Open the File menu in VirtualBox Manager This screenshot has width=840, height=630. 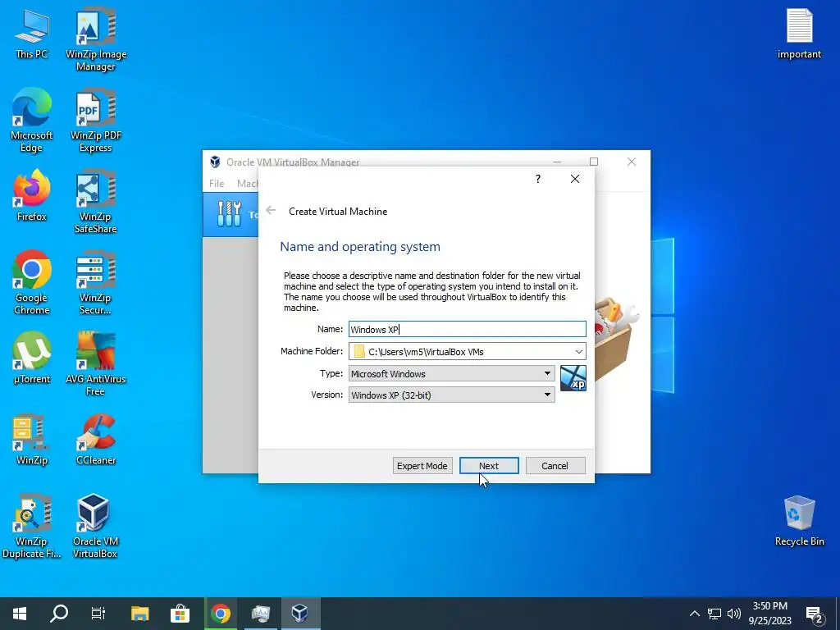(x=217, y=183)
